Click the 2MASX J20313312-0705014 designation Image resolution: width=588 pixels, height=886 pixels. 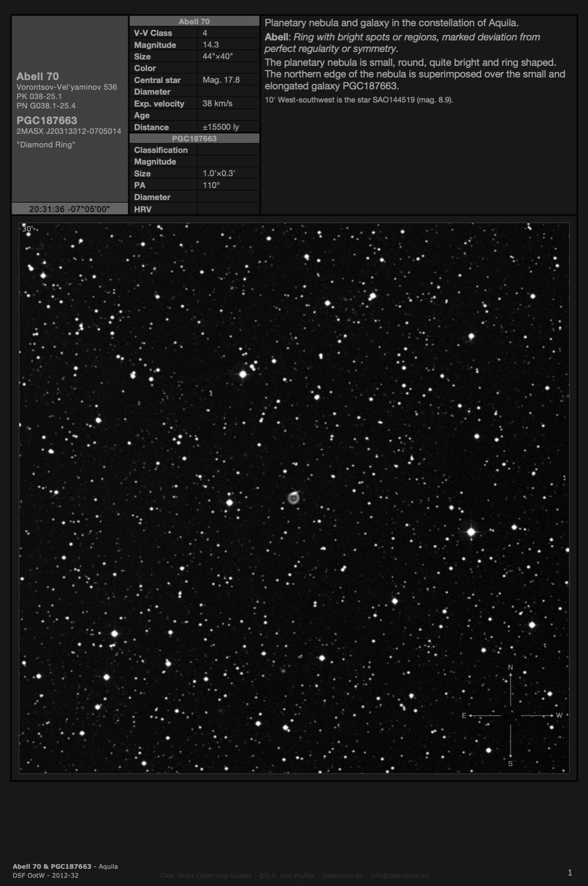[x=69, y=131]
